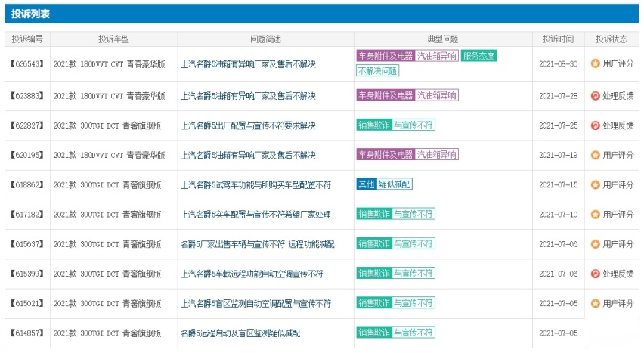Click the 车身附件及电器 tag in row 636543

385,56
